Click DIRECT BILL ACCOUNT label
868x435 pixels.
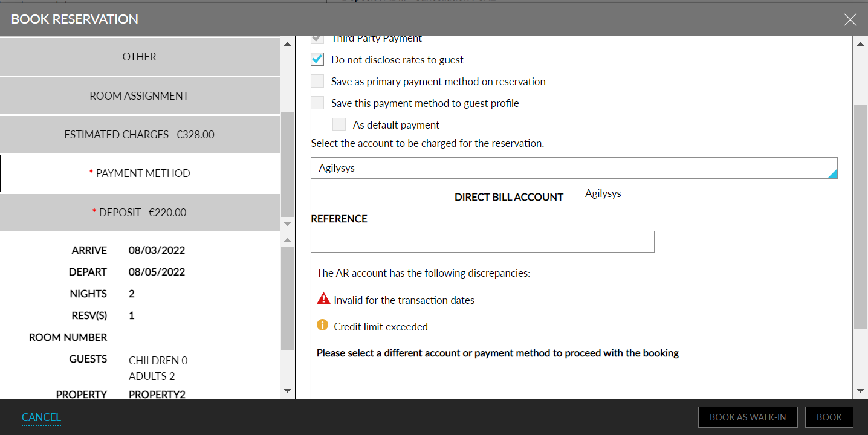(x=509, y=197)
